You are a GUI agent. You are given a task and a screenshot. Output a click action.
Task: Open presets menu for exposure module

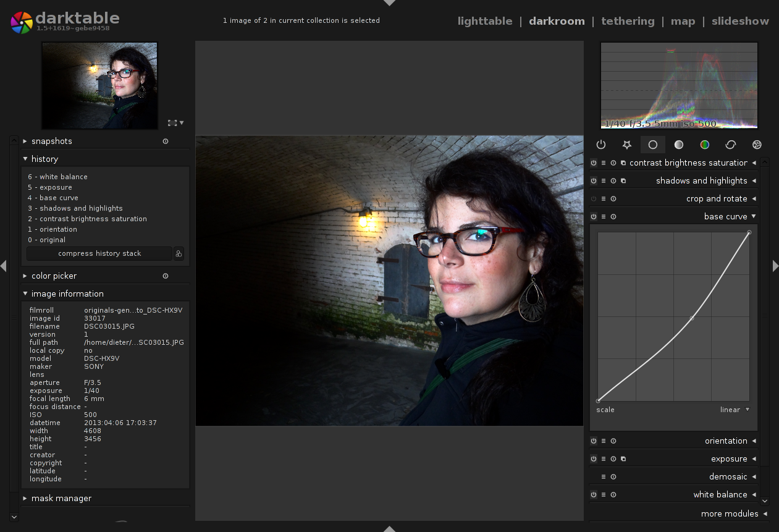click(604, 459)
